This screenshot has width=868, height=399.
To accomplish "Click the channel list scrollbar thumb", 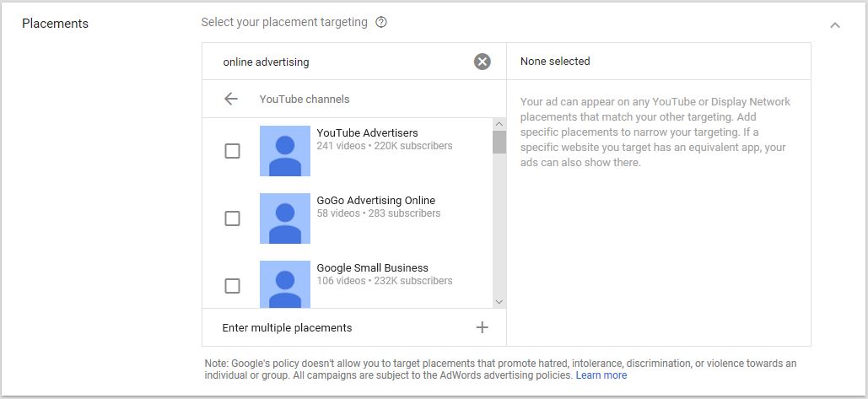I will click(499, 143).
